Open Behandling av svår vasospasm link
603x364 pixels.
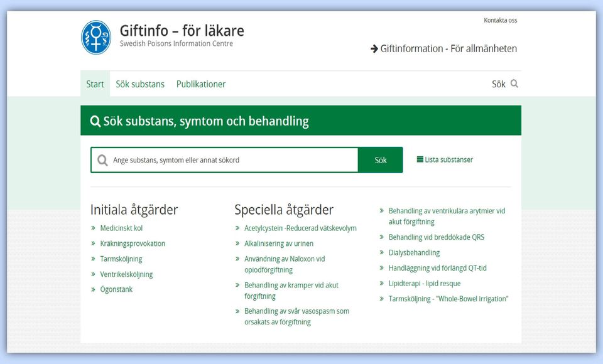(296, 316)
